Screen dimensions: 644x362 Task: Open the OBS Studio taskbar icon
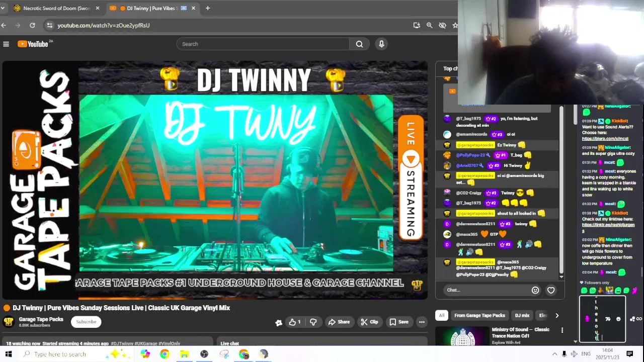point(204,354)
